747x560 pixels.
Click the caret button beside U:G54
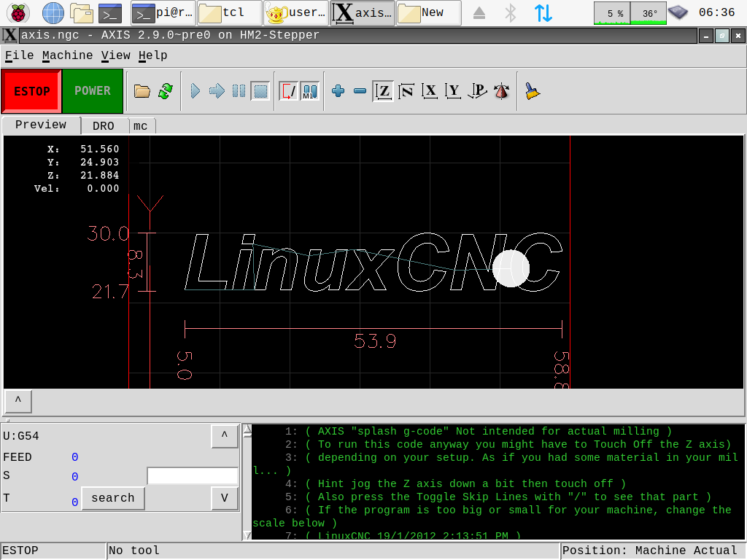click(225, 436)
